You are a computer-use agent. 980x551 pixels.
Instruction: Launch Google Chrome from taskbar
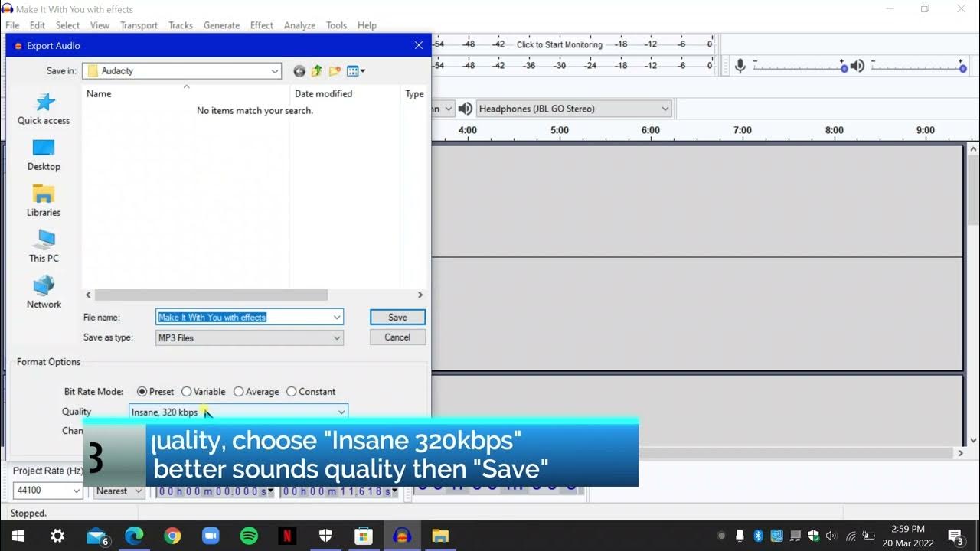click(x=172, y=536)
